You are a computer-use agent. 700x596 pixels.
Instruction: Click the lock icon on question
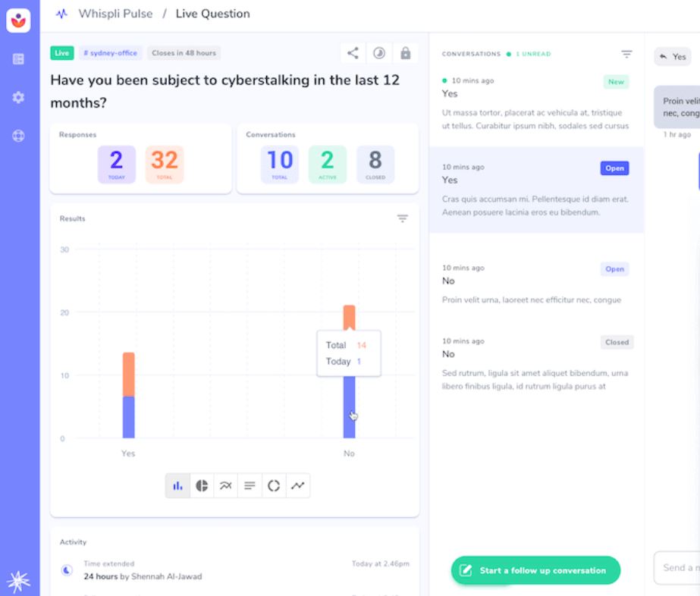(405, 53)
